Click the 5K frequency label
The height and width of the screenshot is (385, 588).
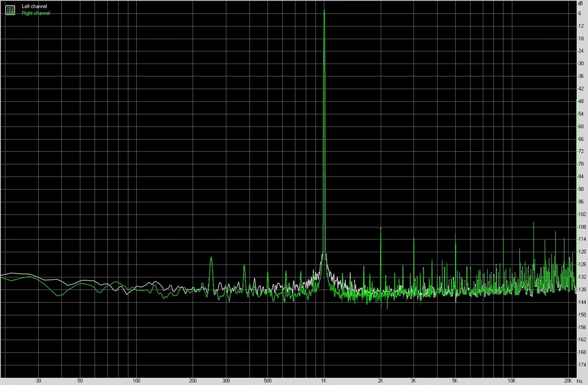pos(454,380)
